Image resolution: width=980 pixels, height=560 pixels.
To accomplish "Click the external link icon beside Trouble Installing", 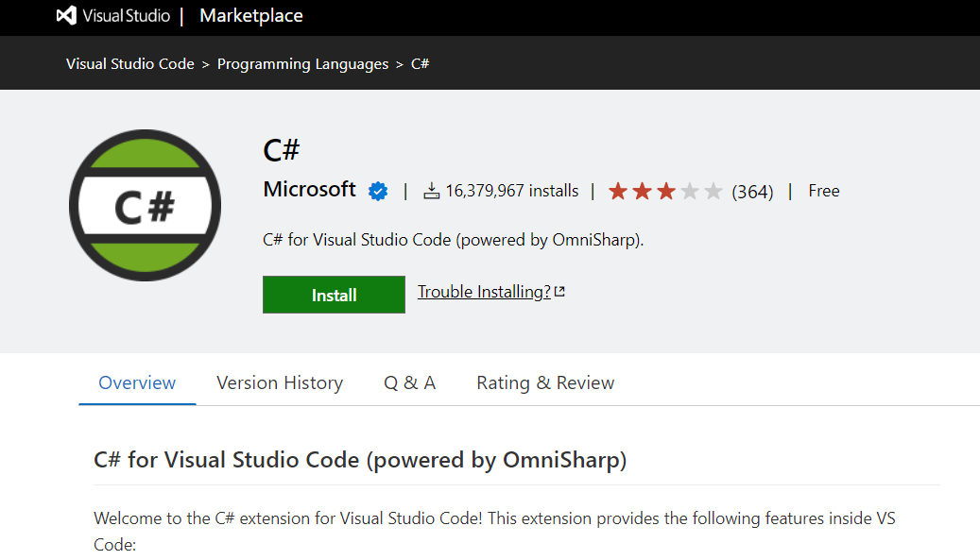I will (560, 292).
